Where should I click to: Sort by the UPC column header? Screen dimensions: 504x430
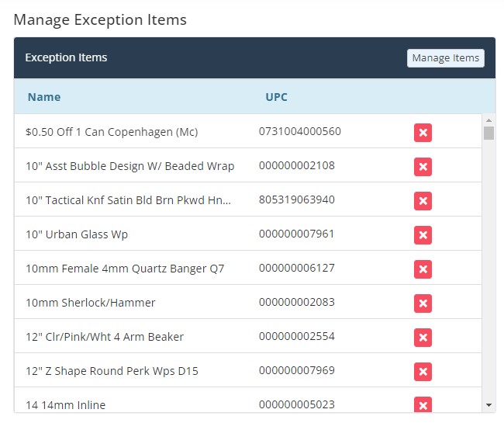point(276,97)
